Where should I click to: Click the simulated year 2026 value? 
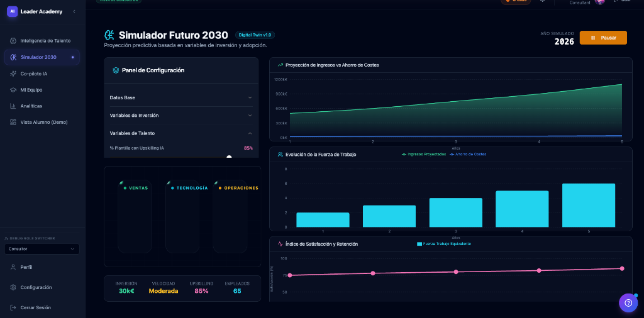tap(564, 41)
